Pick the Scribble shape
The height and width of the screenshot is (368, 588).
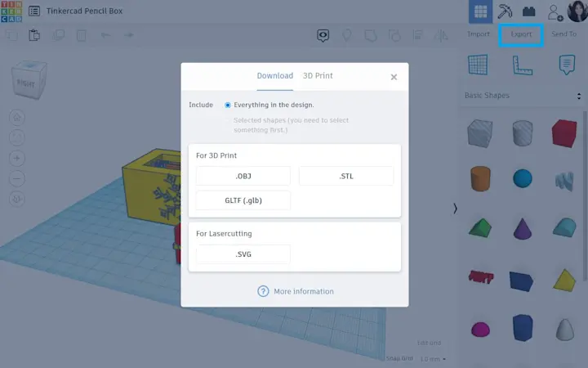[564, 181]
